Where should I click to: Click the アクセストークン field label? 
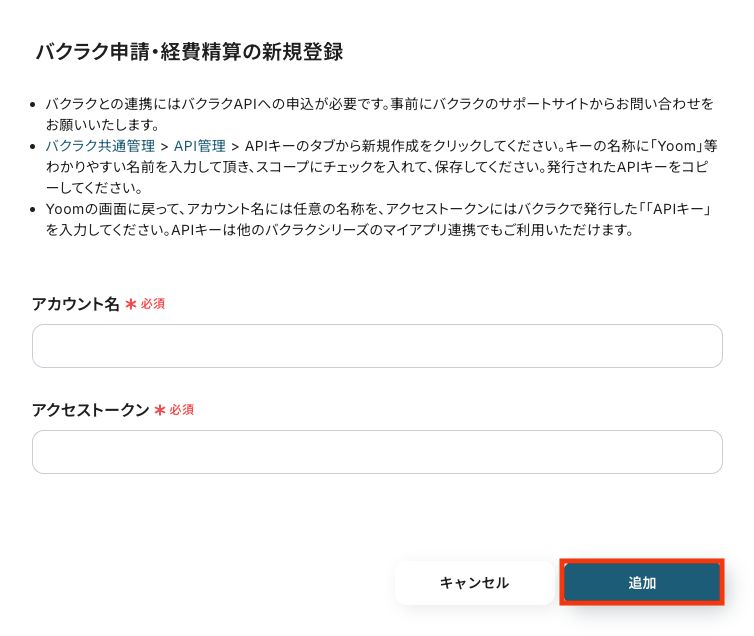coord(90,410)
